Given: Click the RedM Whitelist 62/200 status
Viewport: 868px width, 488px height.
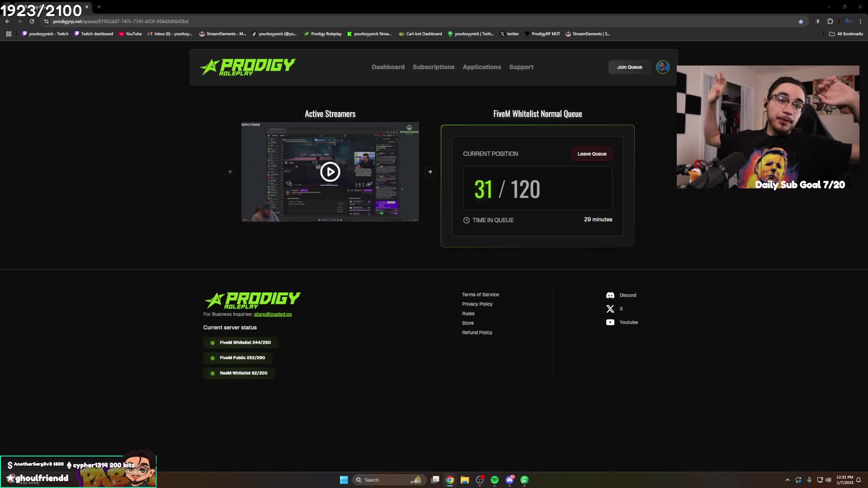Looking at the screenshot, I should tap(239, 373).
